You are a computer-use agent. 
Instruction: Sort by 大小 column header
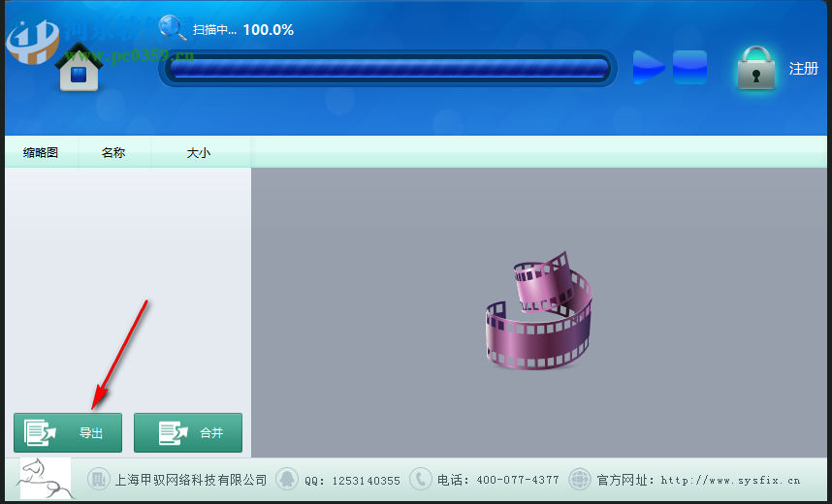pyautogui.click(x=199, y=153)
